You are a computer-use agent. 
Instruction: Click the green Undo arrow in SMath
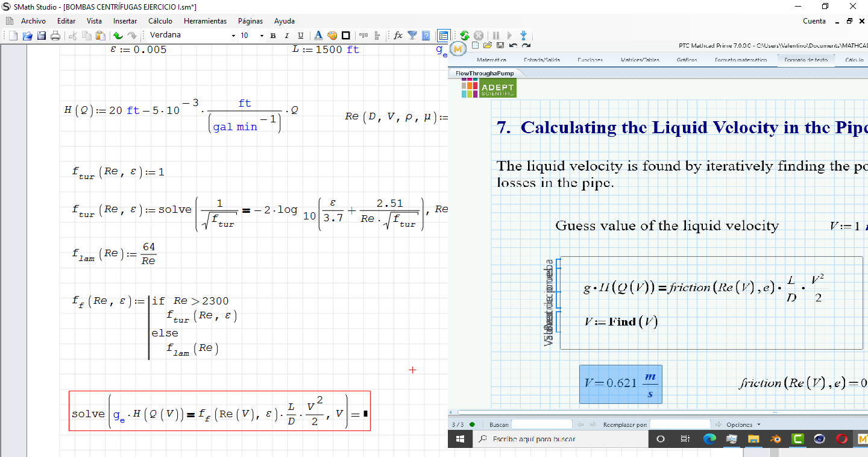pos(118,36)
